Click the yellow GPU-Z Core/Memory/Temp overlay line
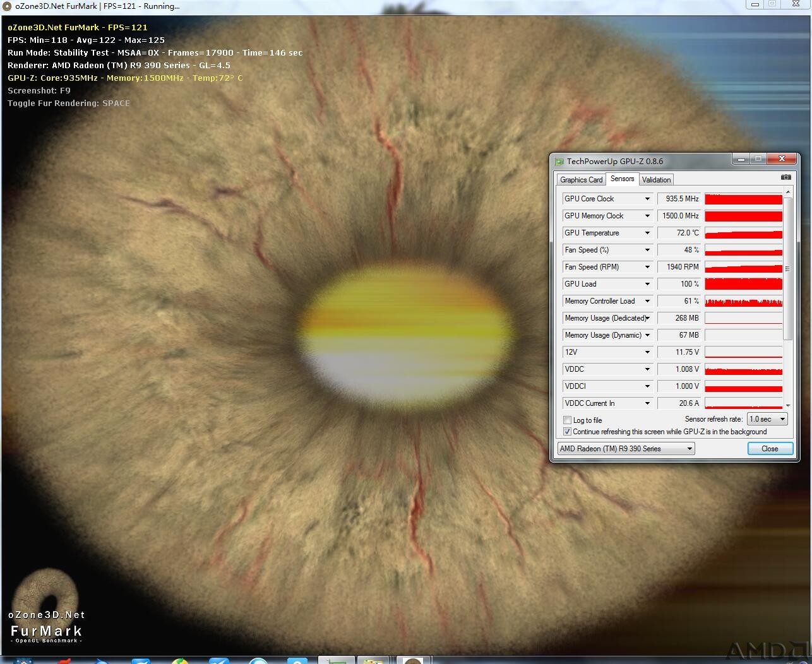 coord(125,78)
